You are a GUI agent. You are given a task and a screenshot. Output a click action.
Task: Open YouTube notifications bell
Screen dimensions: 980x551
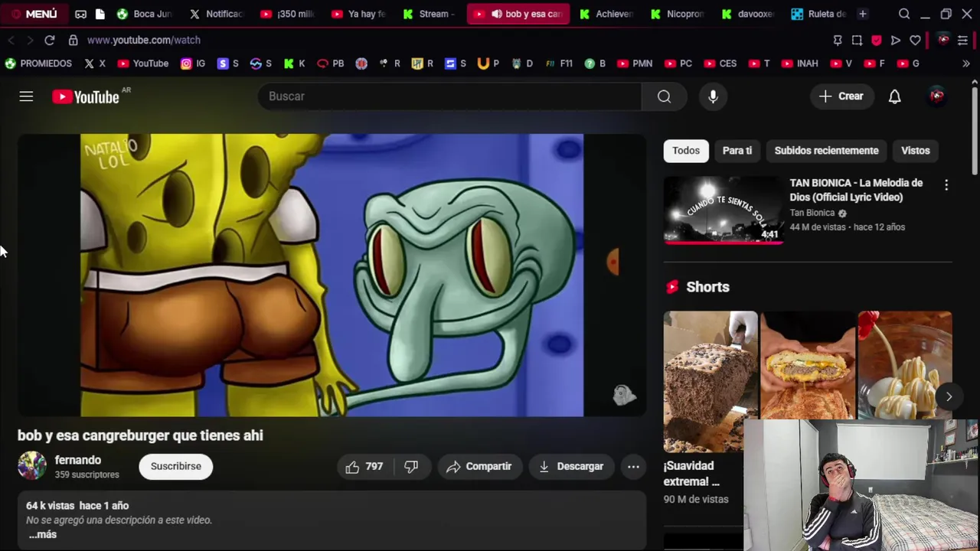[894, 96]
